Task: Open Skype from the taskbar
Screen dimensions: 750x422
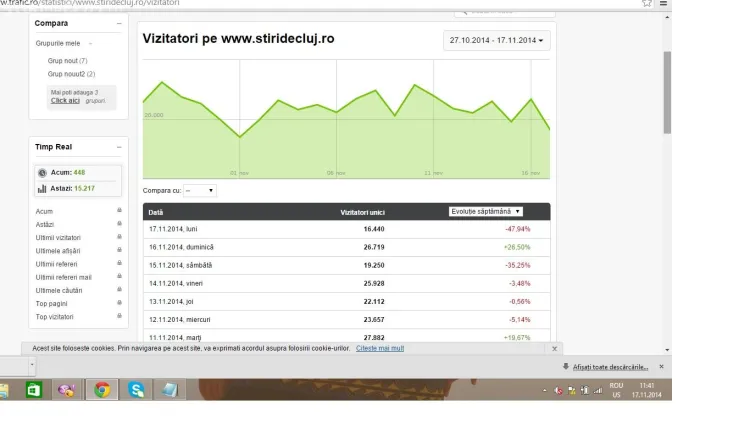Action: [135, 390]
